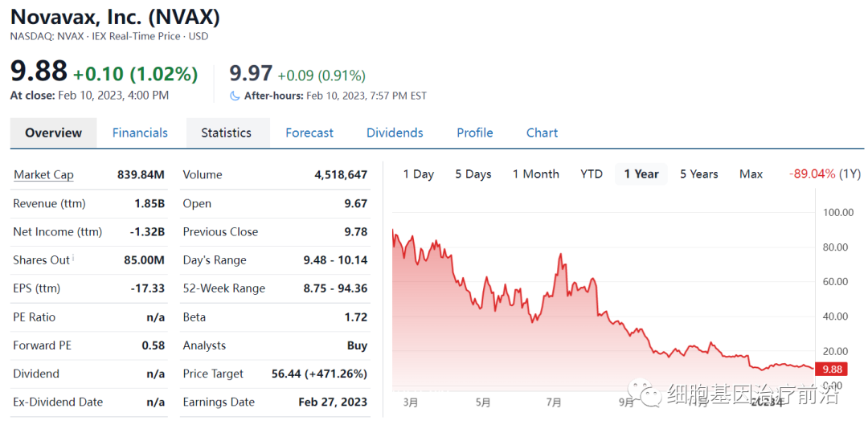Open the Statistics tab
Image resolution: width=868 pixels, height=433 pixels.
click(226, 133)
